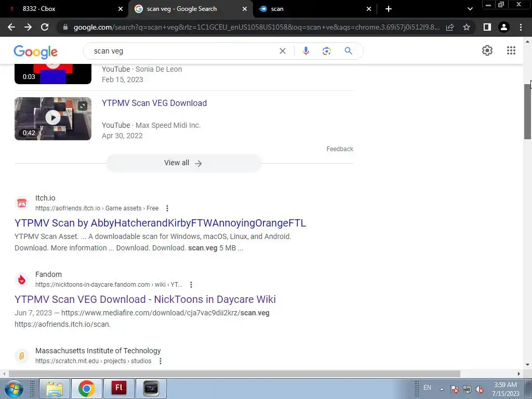This screenshot has height=399, width=532.
Task: Click the View all videos button
Action: coord(183,163)
